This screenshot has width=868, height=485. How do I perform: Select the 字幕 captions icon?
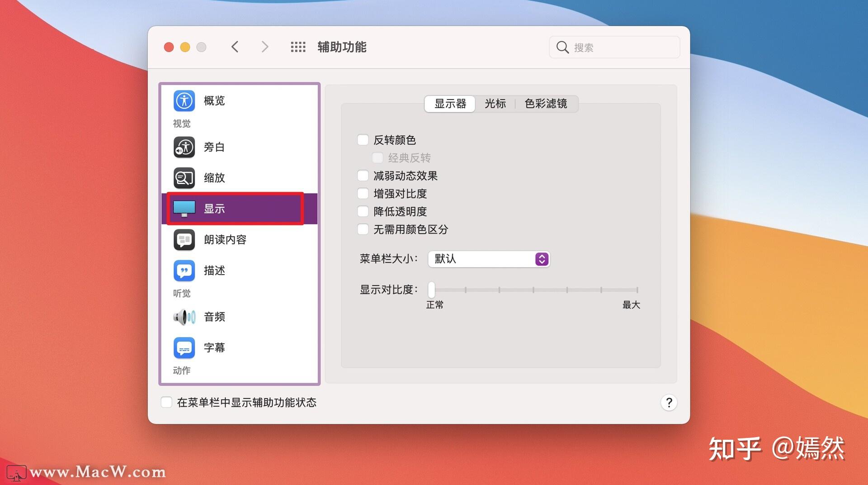click(x=184, y=348)
